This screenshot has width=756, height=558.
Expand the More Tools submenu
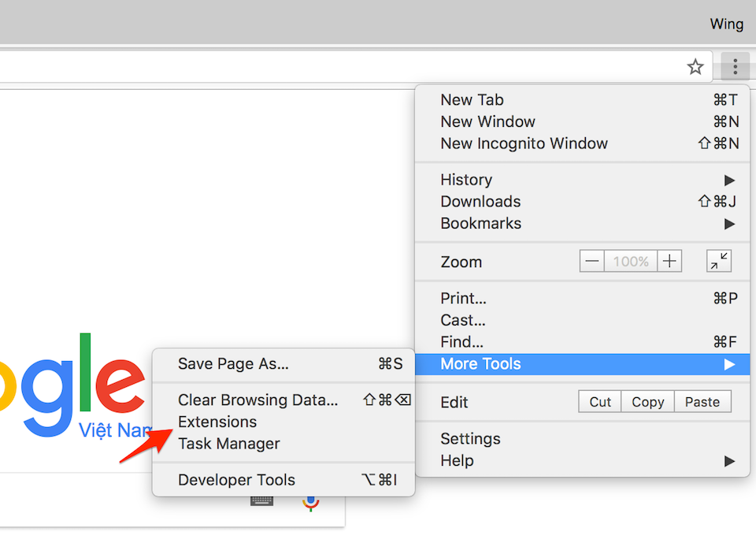tap(582, 364)
